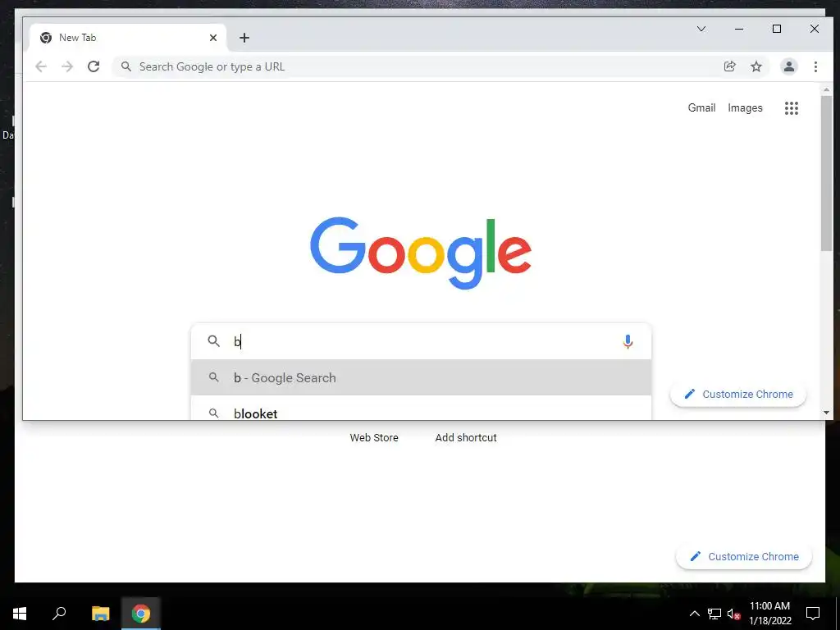Open Windows taskbar search
840x630 pixels.
coord(59,614)
